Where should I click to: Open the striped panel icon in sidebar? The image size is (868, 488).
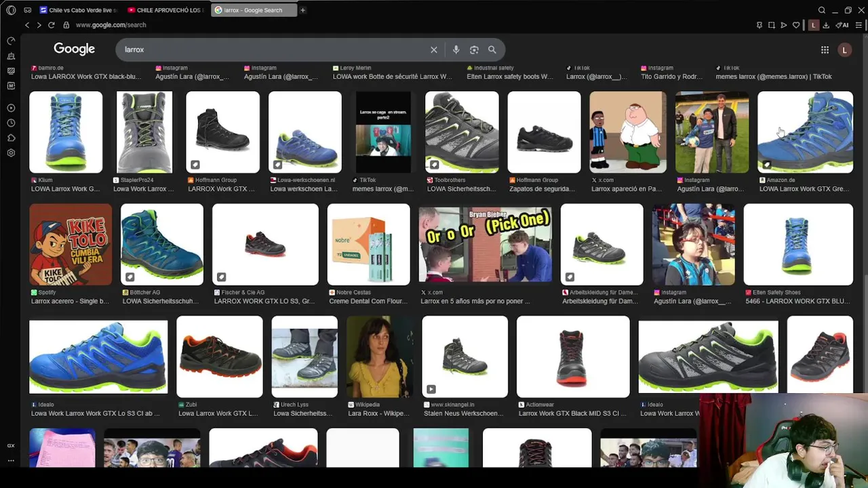click(x=11, y=70)
